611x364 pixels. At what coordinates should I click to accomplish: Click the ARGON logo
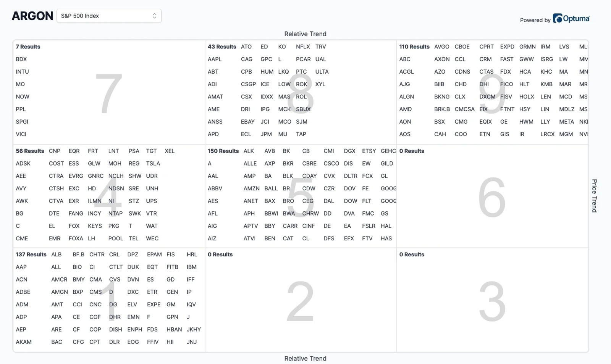pos(32,16)
